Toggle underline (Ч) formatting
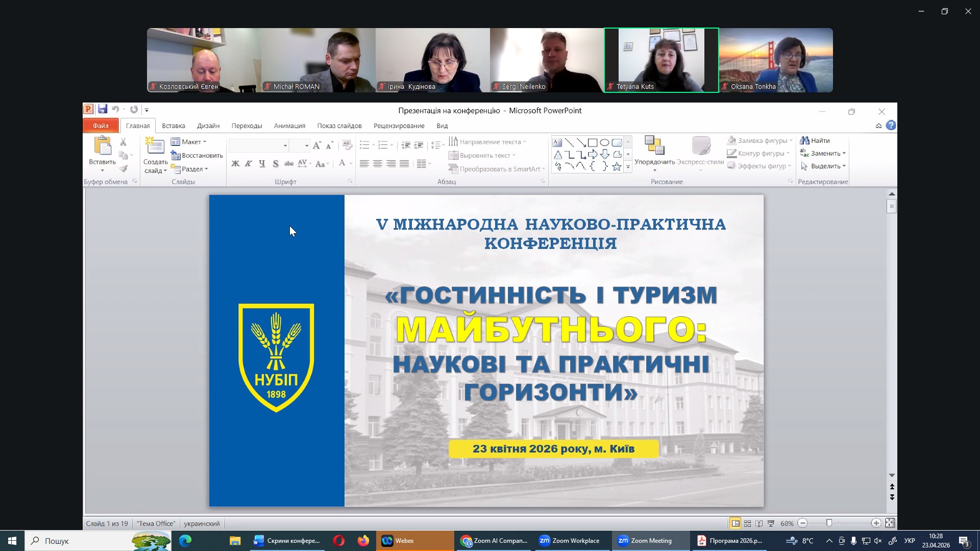Screen dimensions: 980x551 click(x=262, y=164)
